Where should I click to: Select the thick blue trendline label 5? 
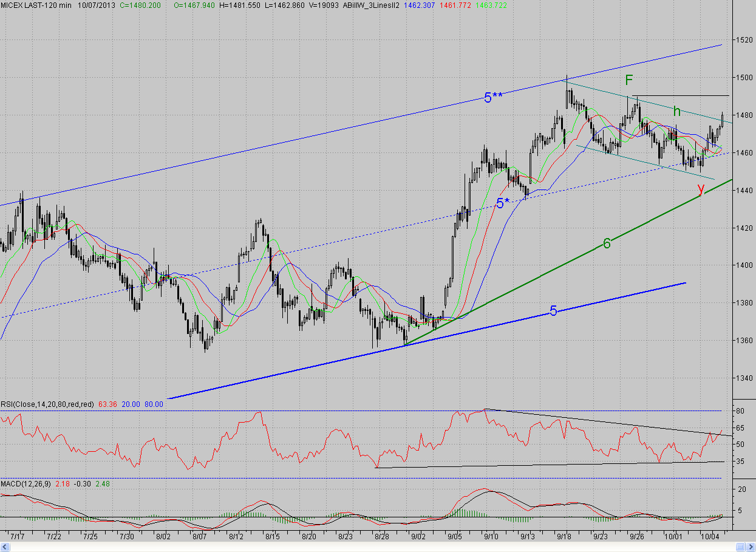pos(553,311)
